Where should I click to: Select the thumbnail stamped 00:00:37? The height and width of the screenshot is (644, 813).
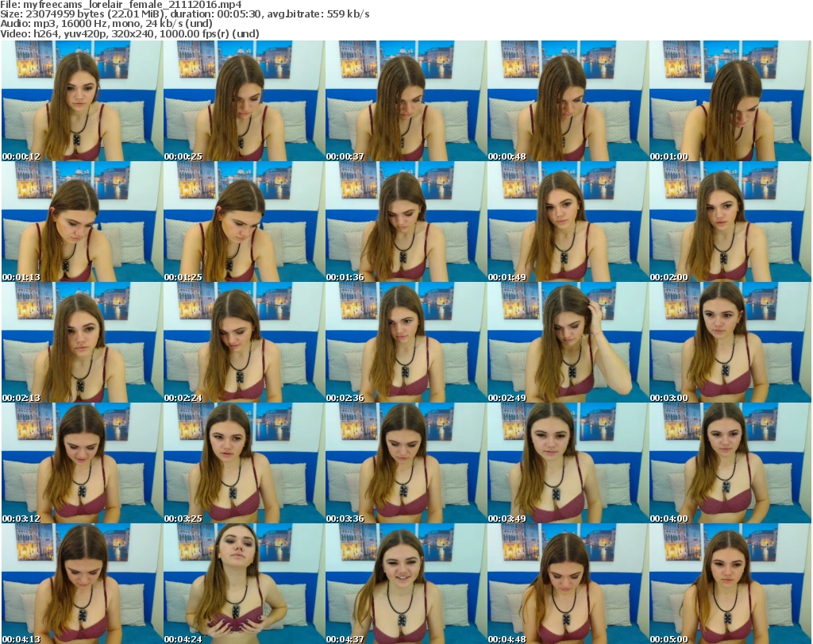point(406,101)
